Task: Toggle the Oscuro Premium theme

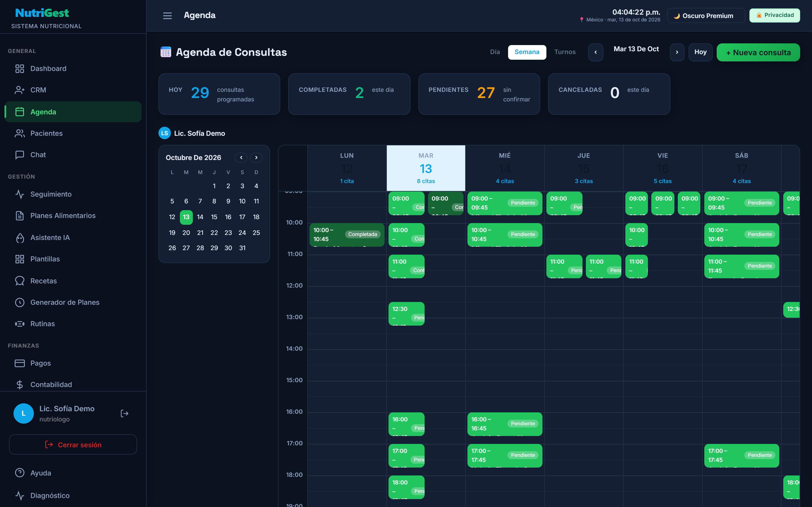Action: pyautogui.click(x=706, y=16)
